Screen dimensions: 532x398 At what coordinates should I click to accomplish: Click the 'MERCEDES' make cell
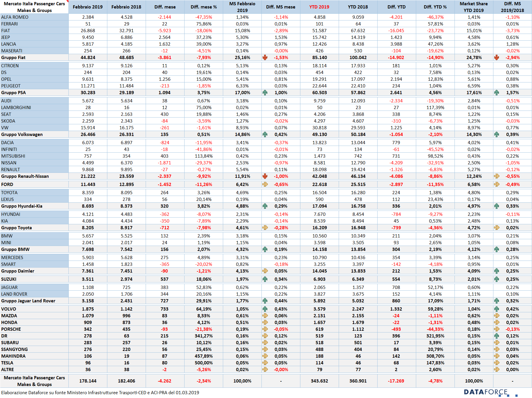click(34, 258)
